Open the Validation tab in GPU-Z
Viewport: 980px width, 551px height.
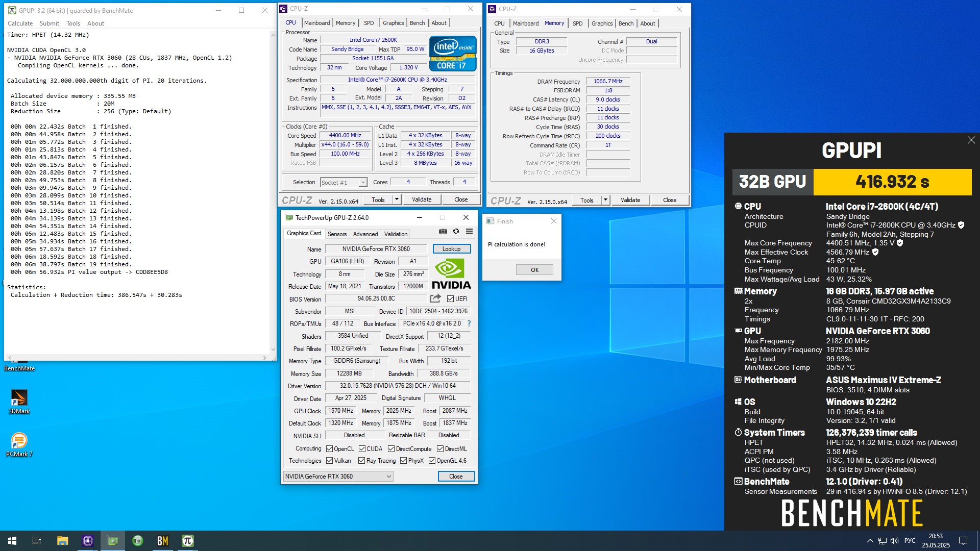[x=396, y=234]
